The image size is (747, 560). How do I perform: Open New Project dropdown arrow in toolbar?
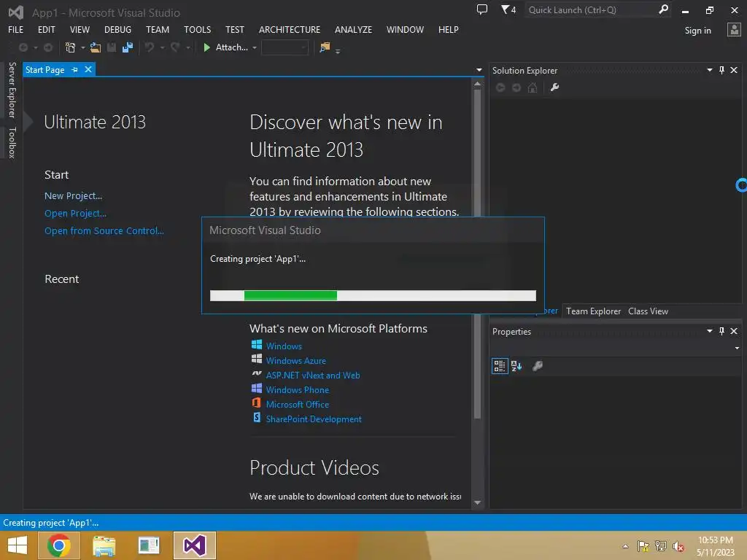(83, 47)
